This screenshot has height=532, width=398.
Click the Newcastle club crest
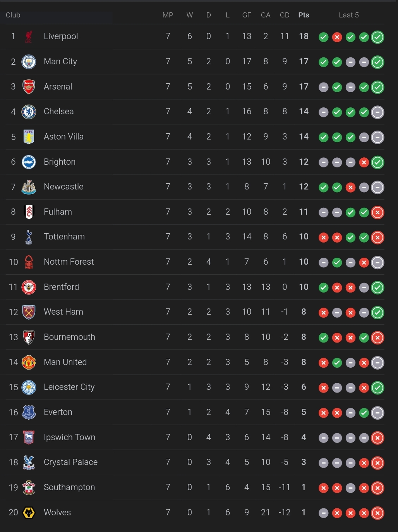[29, 187]
